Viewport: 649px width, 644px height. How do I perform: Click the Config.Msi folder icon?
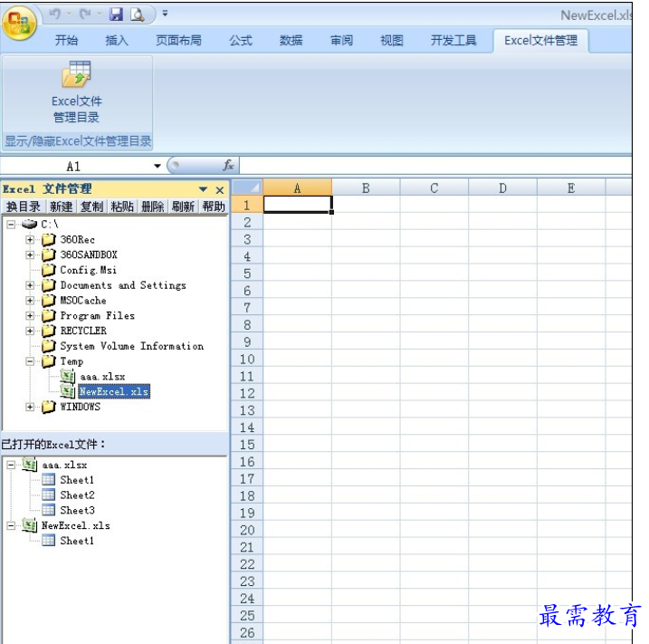coord(49,270)
